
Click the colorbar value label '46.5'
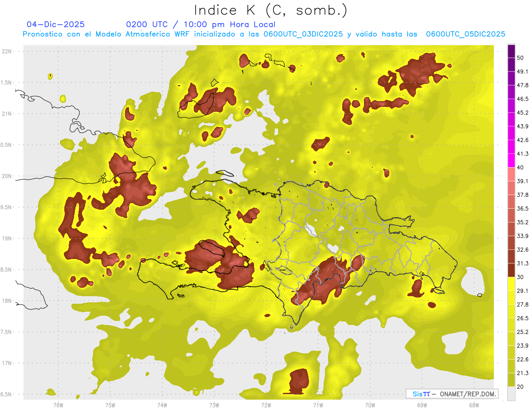coord(523,99)
